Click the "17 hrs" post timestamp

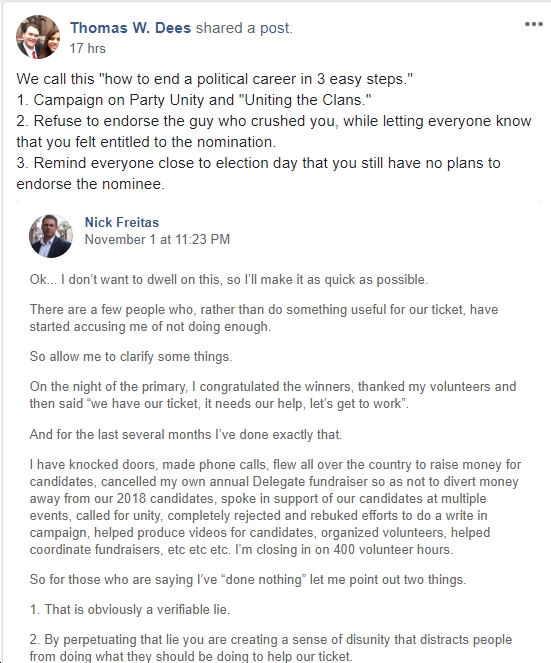click(x=88, y=48)
